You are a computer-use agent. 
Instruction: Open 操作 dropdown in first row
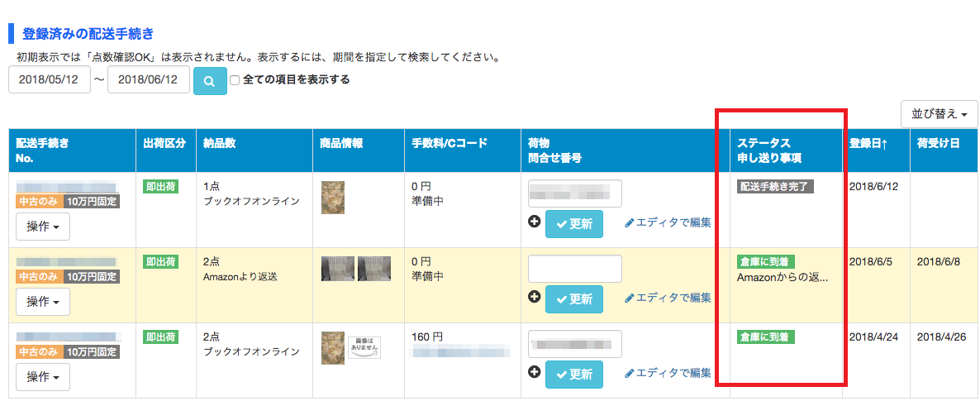click(x=43, y=226)
